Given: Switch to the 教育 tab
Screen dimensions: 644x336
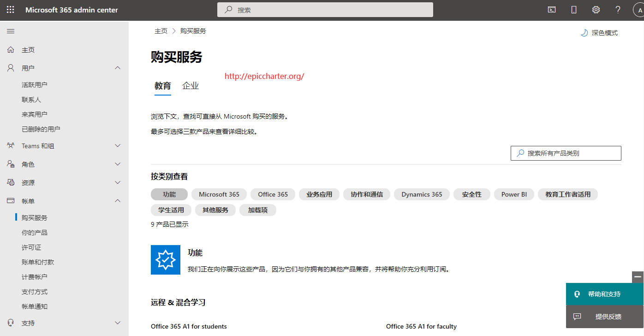Looking at the screenshot, I should tap(163, 86).
